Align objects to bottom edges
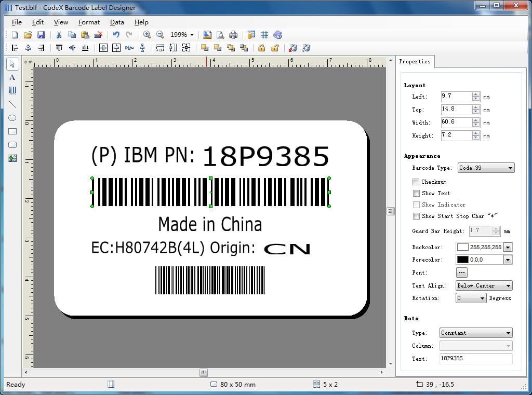Image resolution: width=532 pixels, height=395 pixels. [x=85, y=48]
